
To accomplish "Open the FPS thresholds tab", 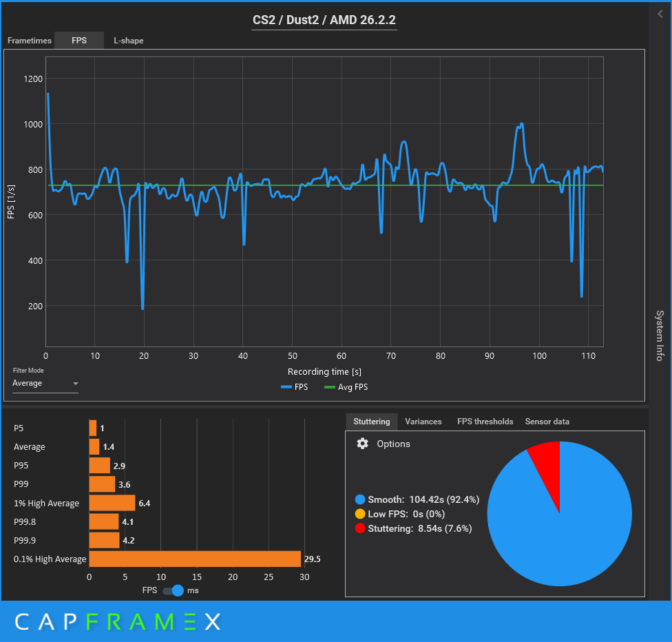I will point(485,422).
